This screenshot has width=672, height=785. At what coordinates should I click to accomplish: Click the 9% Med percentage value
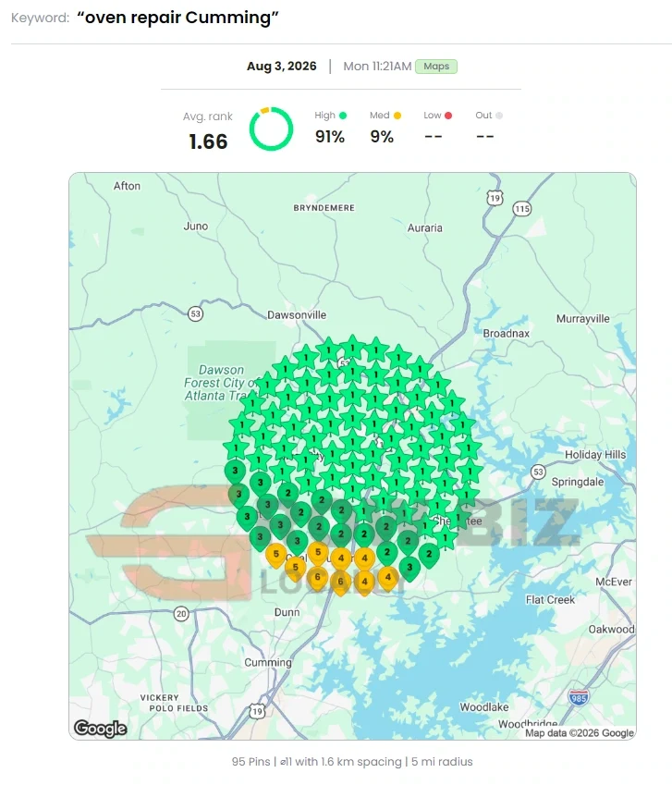pos(382,137)
